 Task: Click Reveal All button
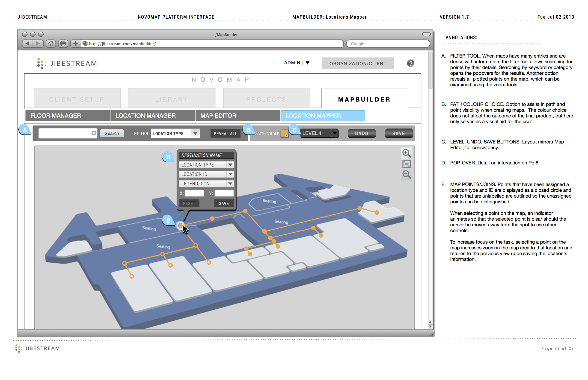point(225,134)
